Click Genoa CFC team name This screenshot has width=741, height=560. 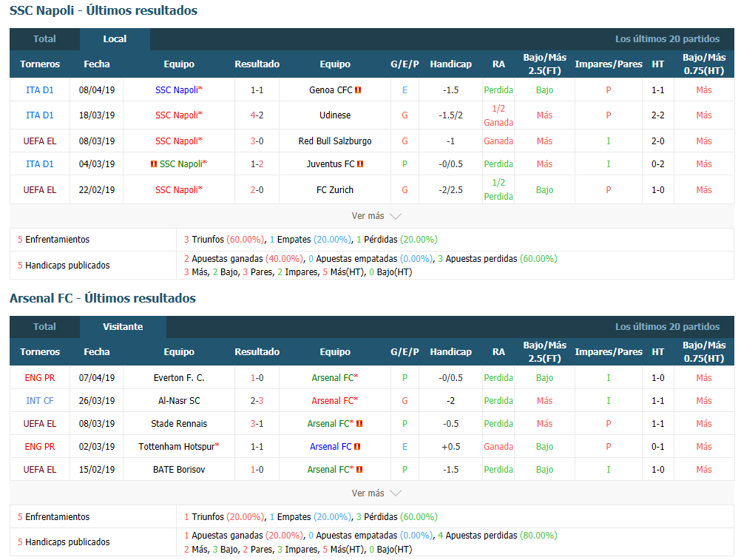tap(331, 90)
